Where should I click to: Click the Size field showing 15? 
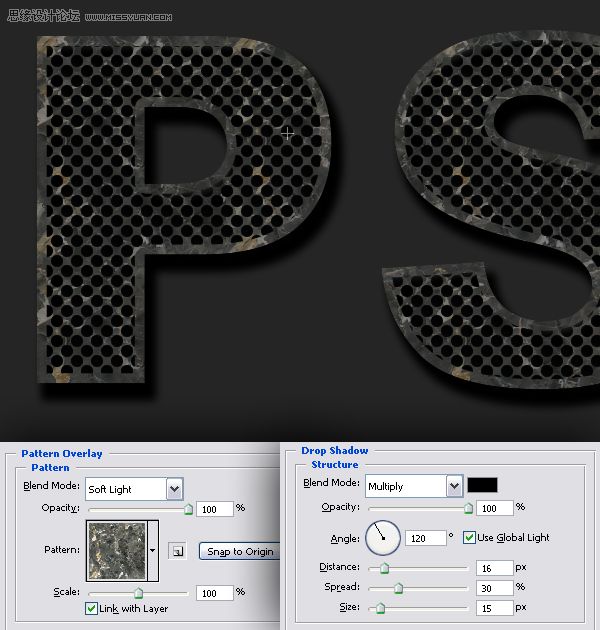[x=495, y=608]
